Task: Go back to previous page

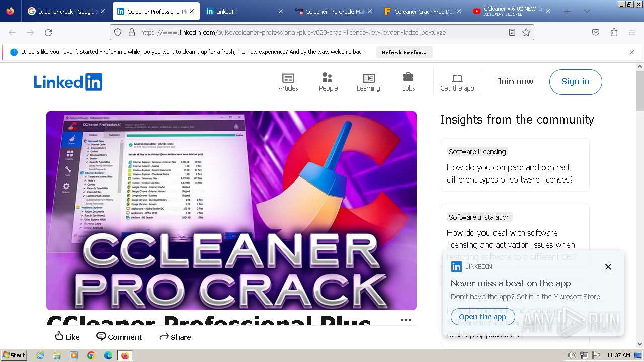Action: [x=12, y=32]
